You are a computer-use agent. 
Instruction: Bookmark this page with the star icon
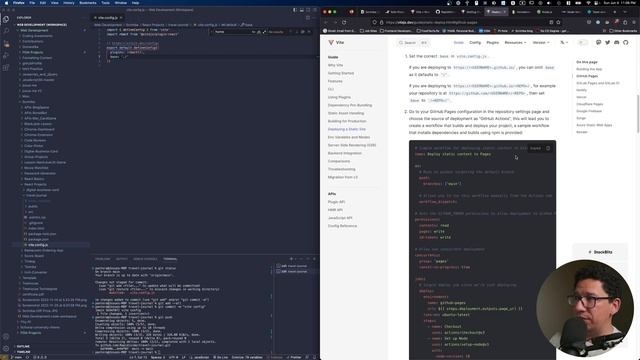558,22
